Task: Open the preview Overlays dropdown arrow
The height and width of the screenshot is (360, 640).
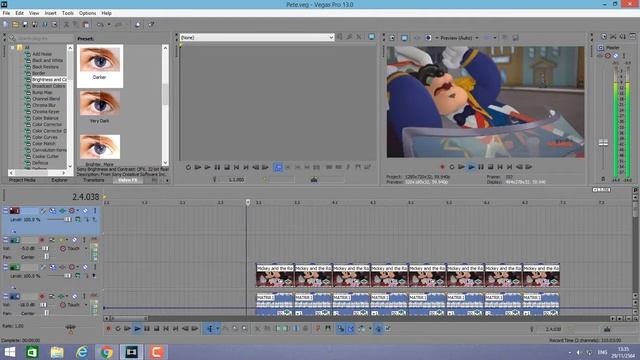Action: 495,38
